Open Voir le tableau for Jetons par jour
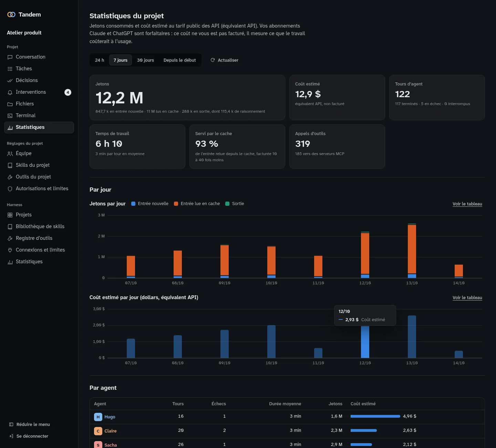The height and width of the screenshot is (448, 496). click(x=467, y=204)
